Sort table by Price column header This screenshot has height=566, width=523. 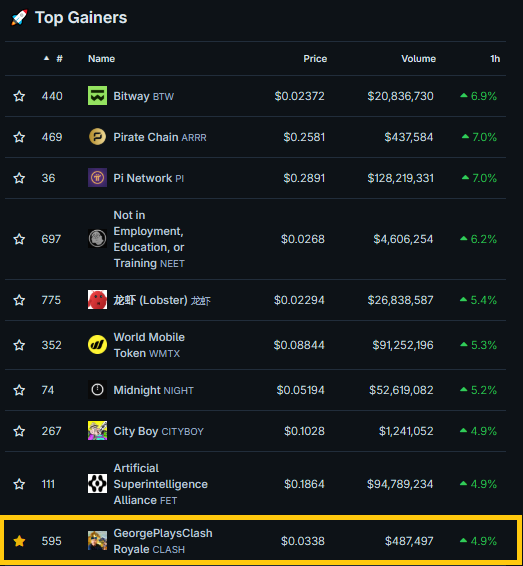pyautogui.click(x=315, y=59)
